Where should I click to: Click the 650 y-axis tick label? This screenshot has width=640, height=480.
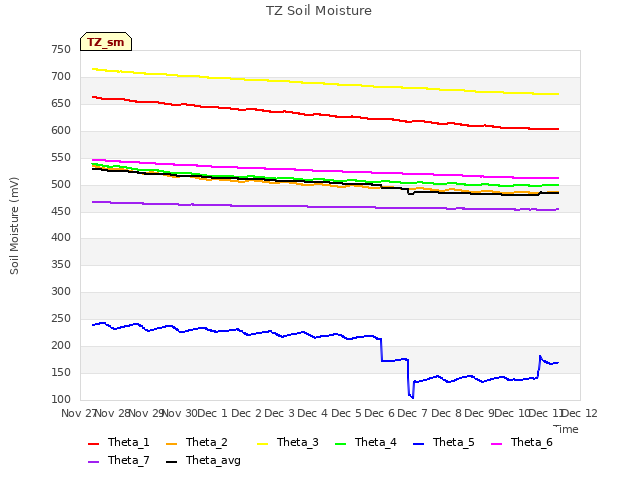(61, 103)
